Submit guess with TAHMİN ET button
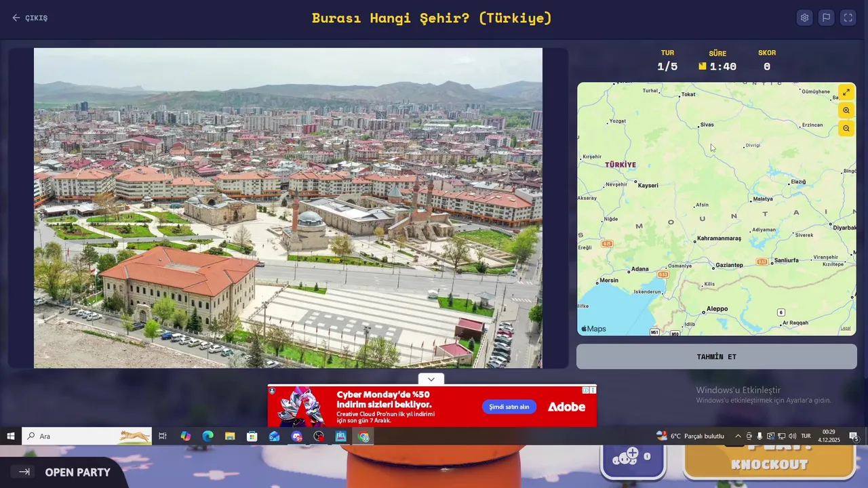 point(716,357)
